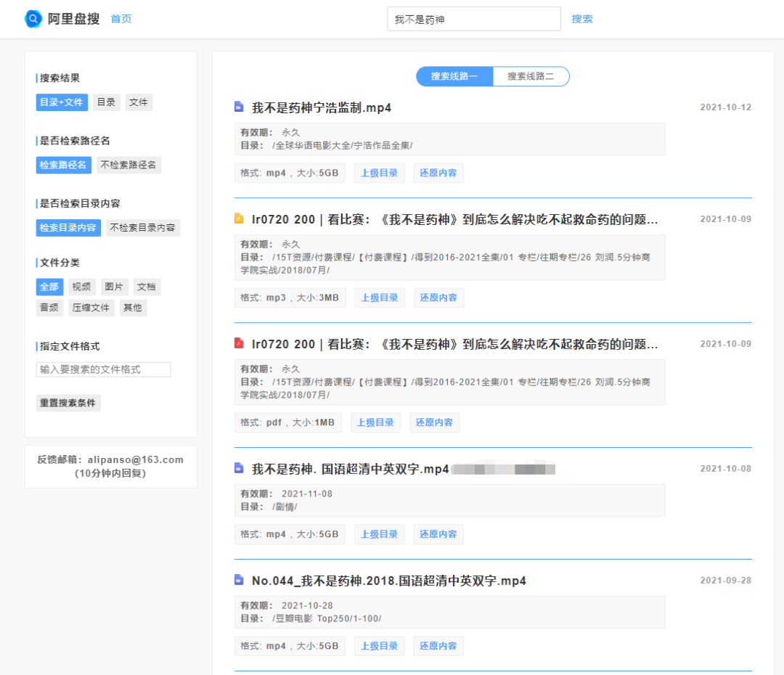Select 文件 only result filter
Viewport: 784px width, 675px height.
pyautogui.click(x=139, y=102)
